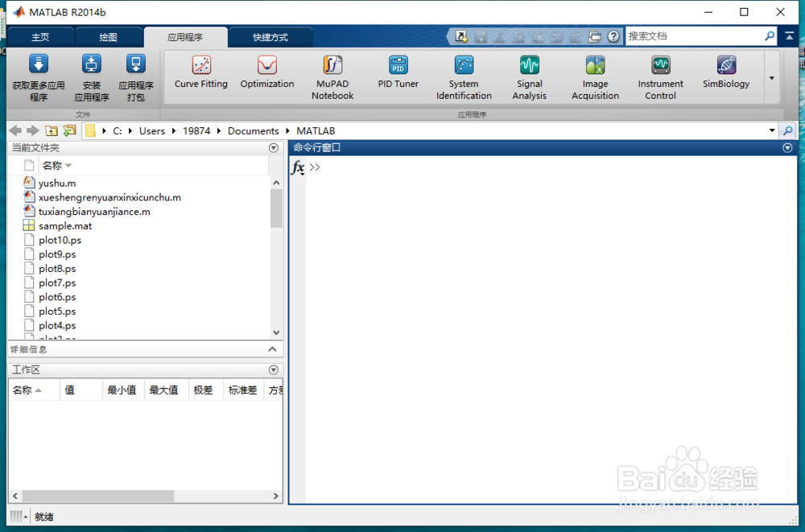This screenshot has height=532, width=805.
Task: Click the undo toolbar icon
Action: coord(556,36)
